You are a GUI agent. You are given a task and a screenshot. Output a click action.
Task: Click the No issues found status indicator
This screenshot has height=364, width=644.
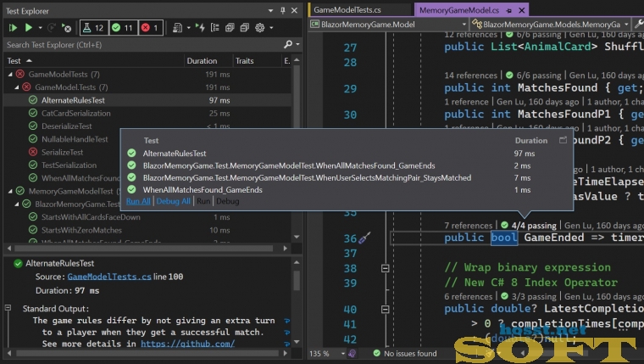click(x=404, y=353)
